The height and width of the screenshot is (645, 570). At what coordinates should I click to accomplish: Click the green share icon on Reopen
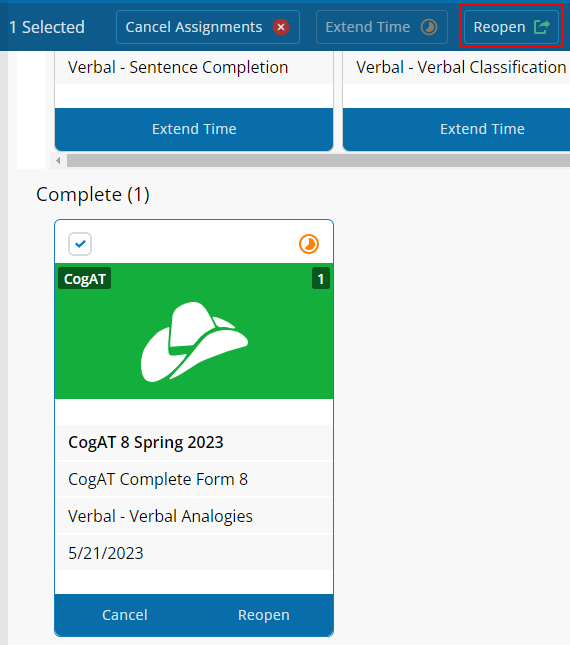[542, 27]
